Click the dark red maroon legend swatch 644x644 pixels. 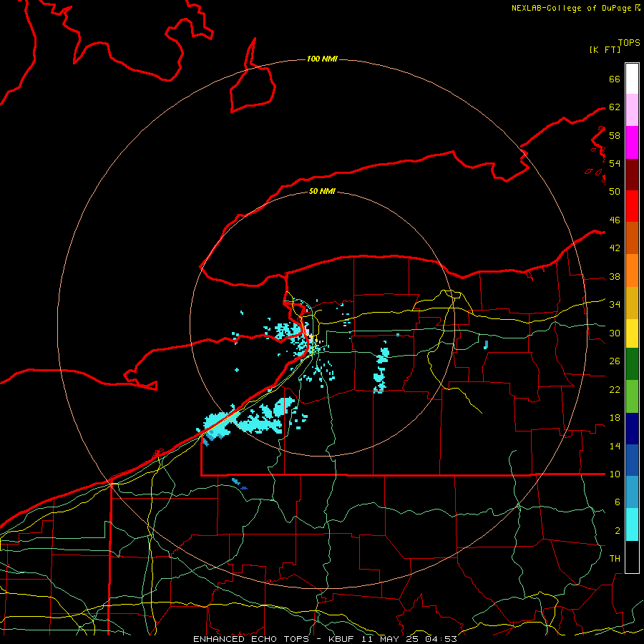[632, 174]
